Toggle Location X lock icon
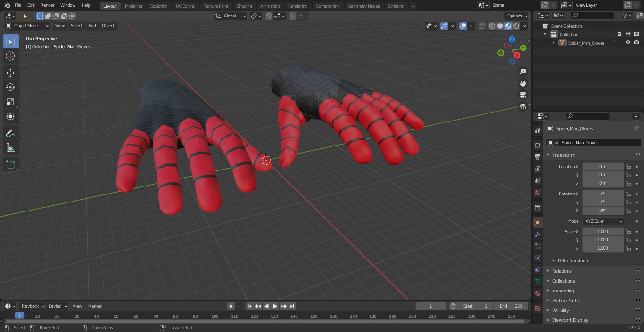This screenshot has width=644, height=332. pyautogui.click(x=628, y=167)
